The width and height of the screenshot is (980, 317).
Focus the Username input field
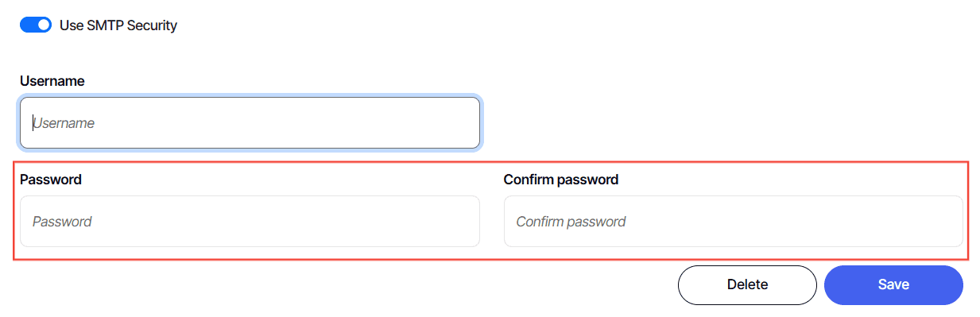pyautogui.click(x=250, y=123)
